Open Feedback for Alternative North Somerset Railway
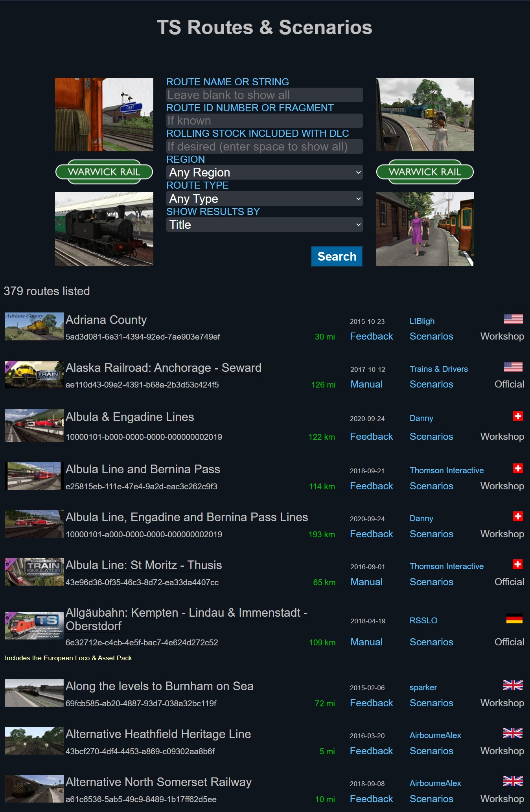Viewport: 530px width, 812px height. pos(372,799)
